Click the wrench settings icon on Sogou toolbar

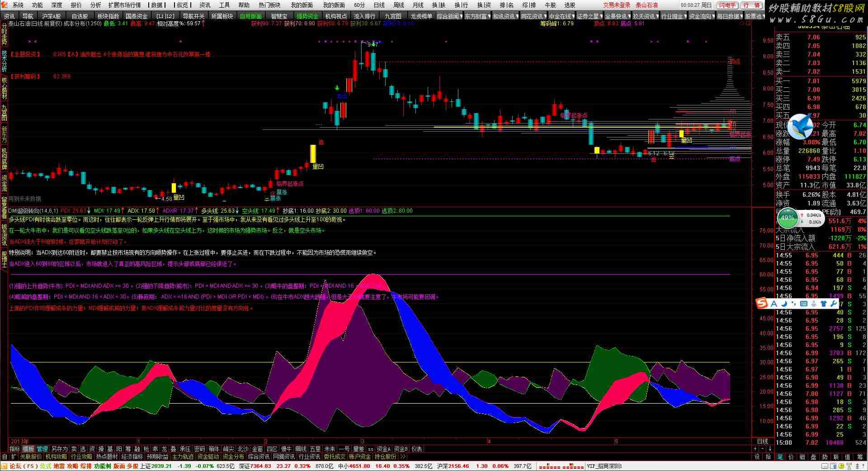point(834,304)
